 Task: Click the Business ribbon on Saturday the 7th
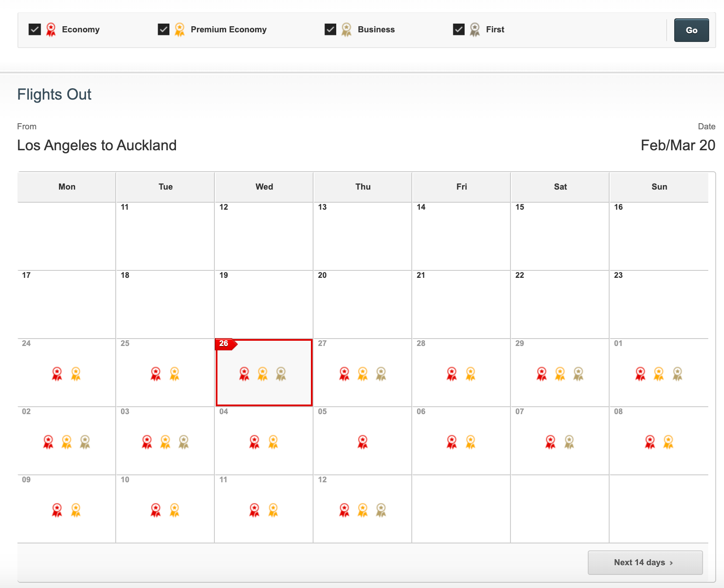click(x=569, y=442)
